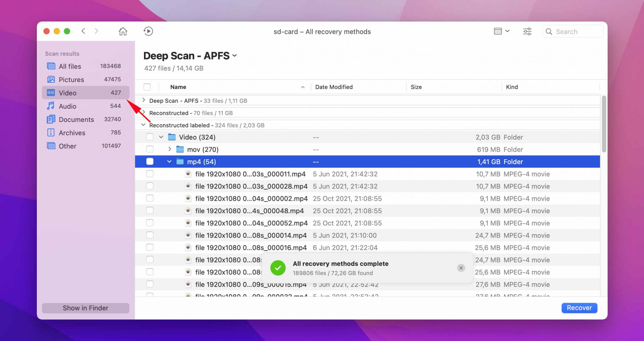Navigate back with the left arrow
Image resolution: width=644 pixels, height=341 pixels.
(83, 31)
